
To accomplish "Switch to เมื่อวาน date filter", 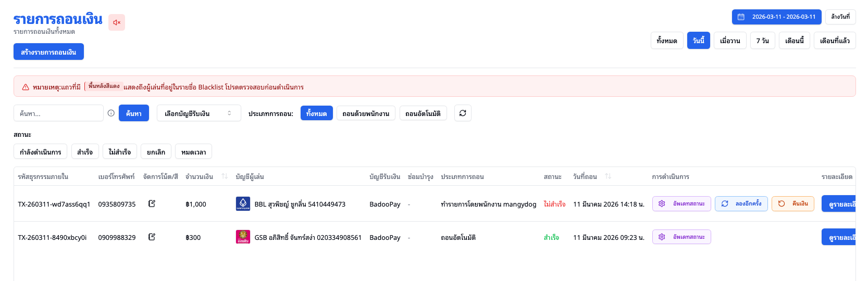I will (730, 40).
